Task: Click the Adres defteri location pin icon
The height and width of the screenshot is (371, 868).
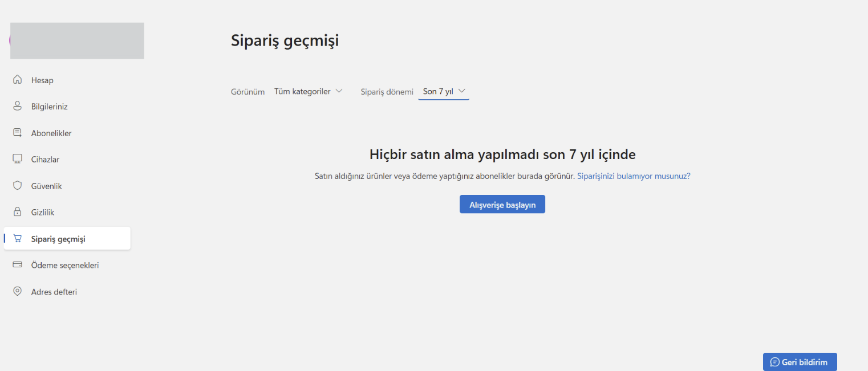Action: (17, 291)
